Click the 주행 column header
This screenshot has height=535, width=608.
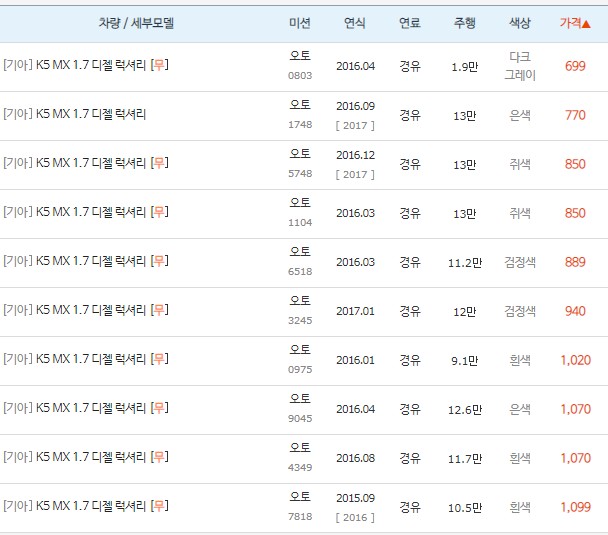point(465,23)
